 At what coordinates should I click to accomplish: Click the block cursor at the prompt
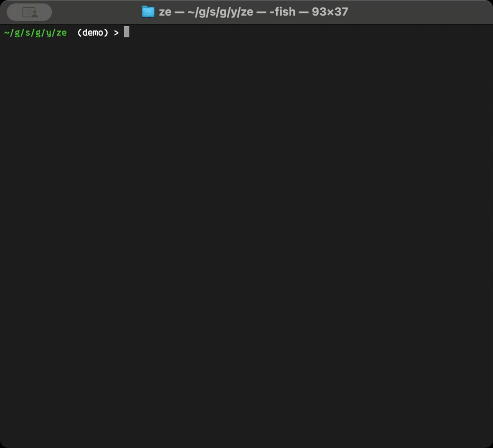[127, 32]
